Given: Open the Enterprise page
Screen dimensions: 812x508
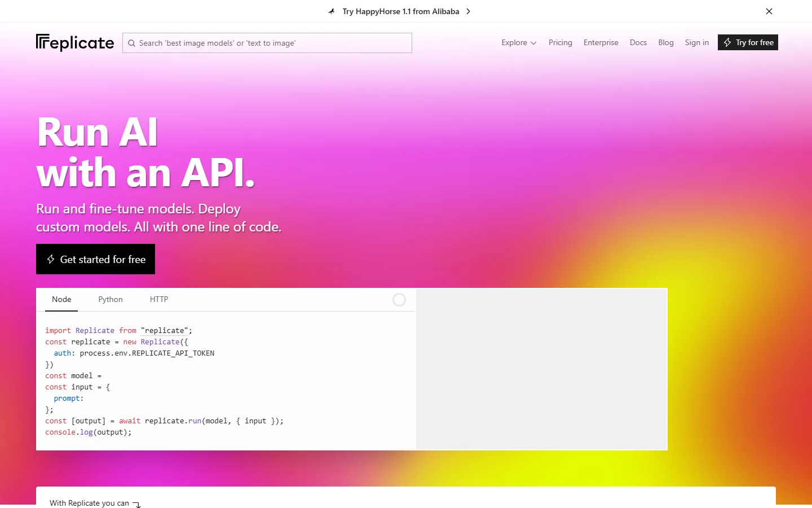Looking at the screenshot, I should click(601, 42).
